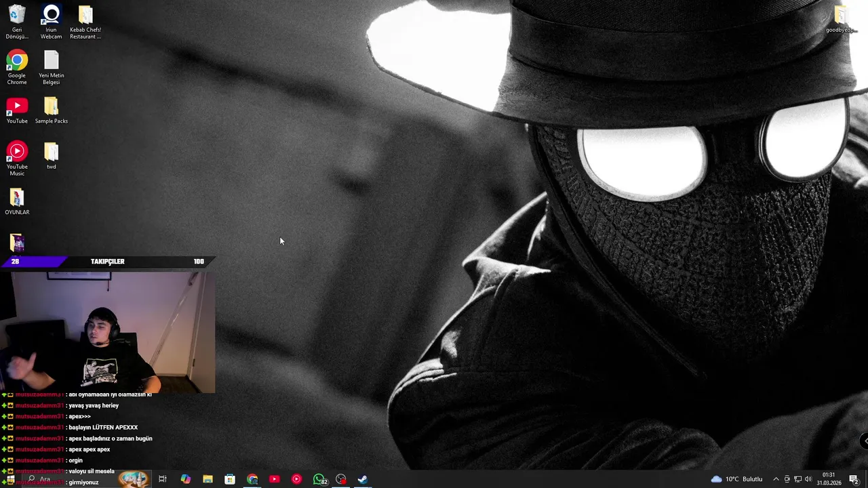Open Task View from the taskbar
Viewport: 868px width, 488px height.
click(x=163, y=479)
